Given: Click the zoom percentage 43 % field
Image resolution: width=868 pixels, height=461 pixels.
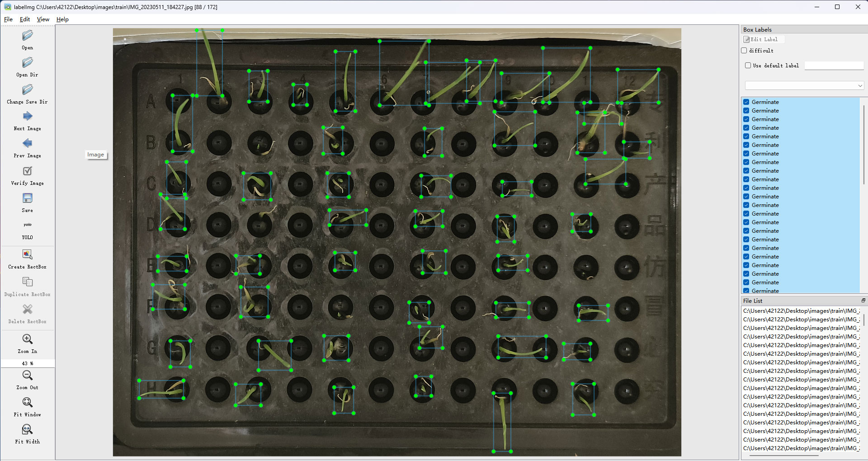Looking at the screenshot, I should [28, 363].
